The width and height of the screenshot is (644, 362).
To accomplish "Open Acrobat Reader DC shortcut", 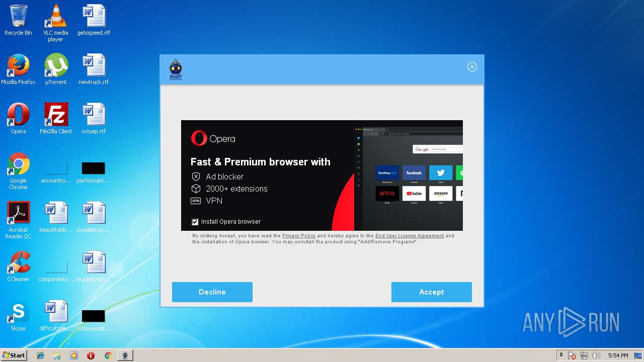I will click(18, 220).
